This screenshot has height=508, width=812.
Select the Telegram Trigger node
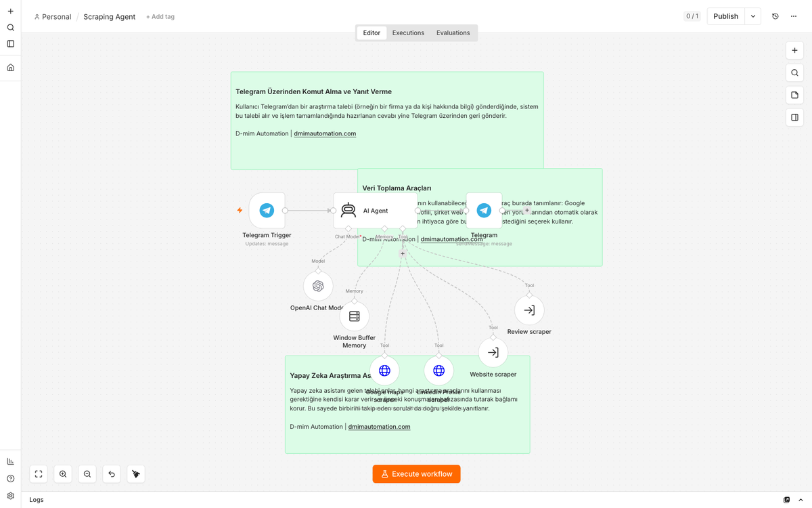(267, 211)
